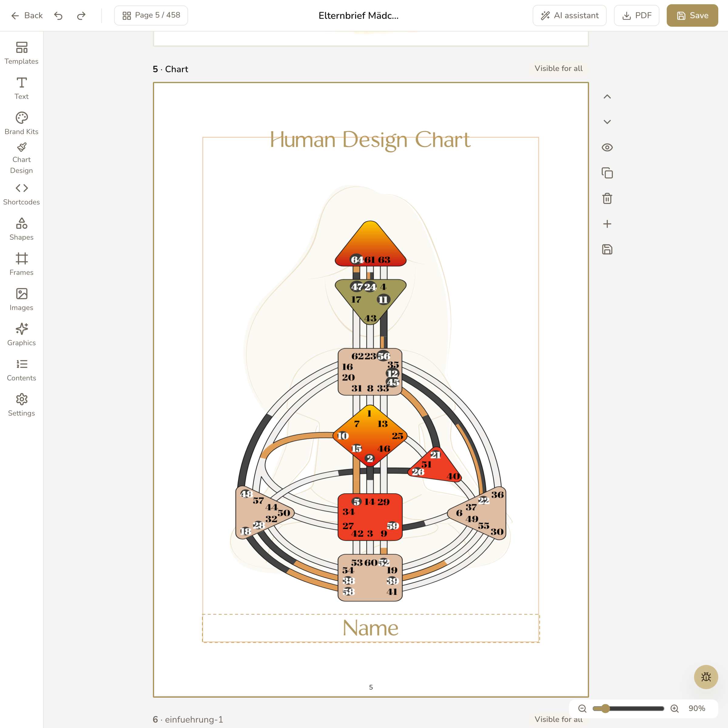Export the document as PDF

click(636, 15)
